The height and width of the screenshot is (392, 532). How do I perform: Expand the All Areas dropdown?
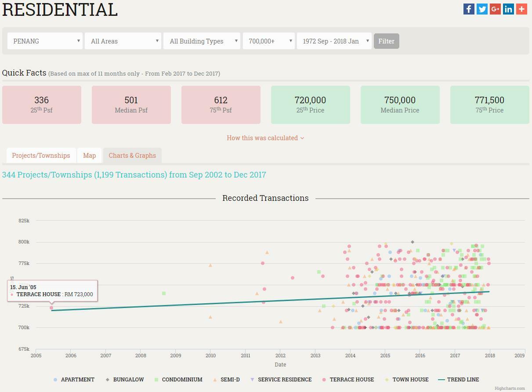[123, 41]
